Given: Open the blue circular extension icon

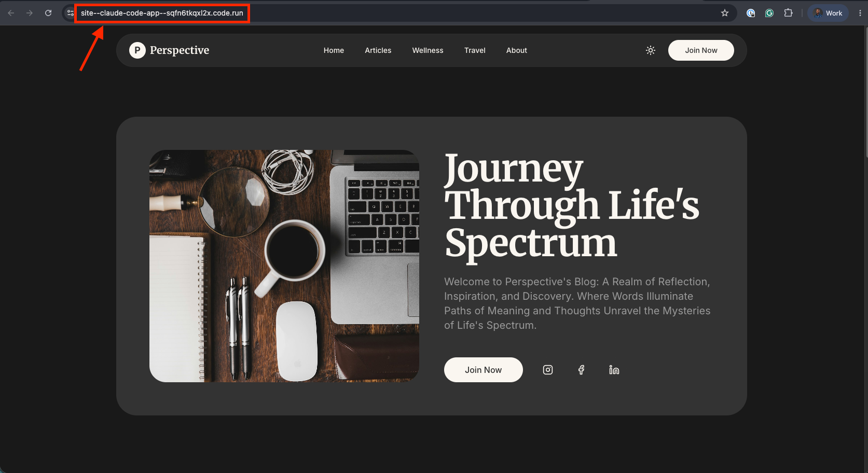Looking at the screenshot, I should click(751, 13).
